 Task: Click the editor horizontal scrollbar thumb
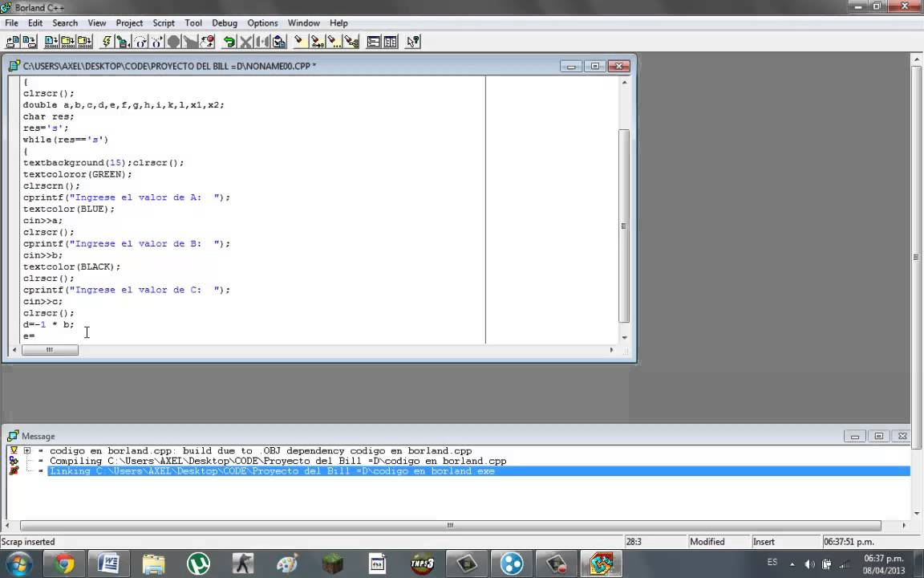(x=50, y=350)
